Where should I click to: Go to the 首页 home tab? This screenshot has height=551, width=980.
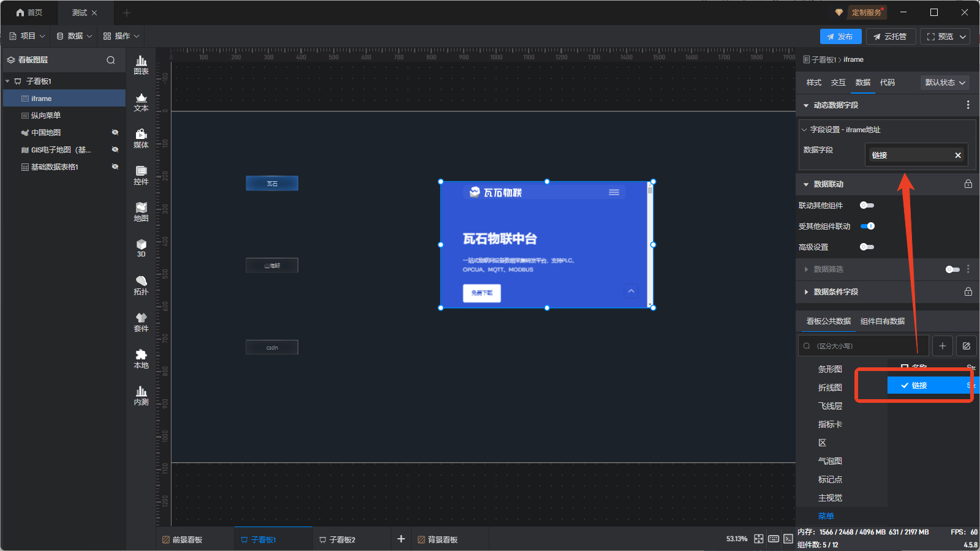coord(29,12)
